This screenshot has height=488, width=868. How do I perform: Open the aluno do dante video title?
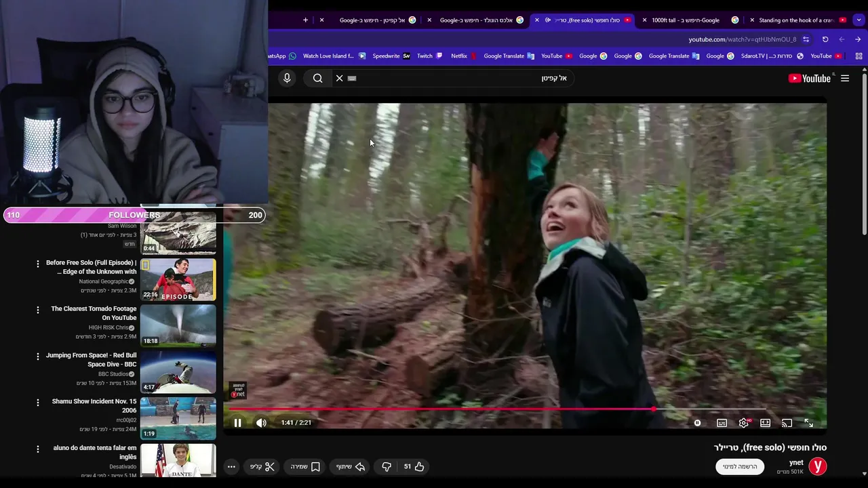tap(95, 452)
